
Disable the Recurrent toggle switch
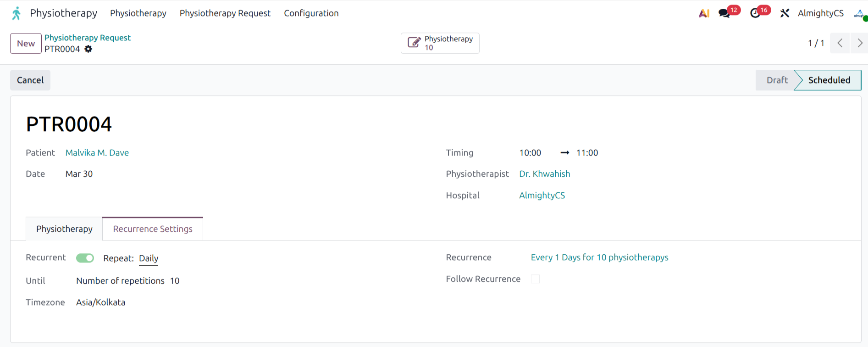click(x=85, y=258)
